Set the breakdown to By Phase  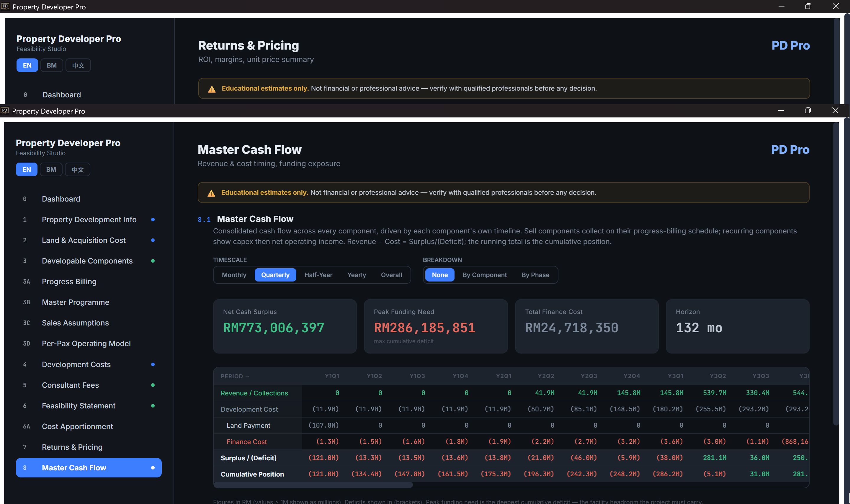tap(535, 275)
